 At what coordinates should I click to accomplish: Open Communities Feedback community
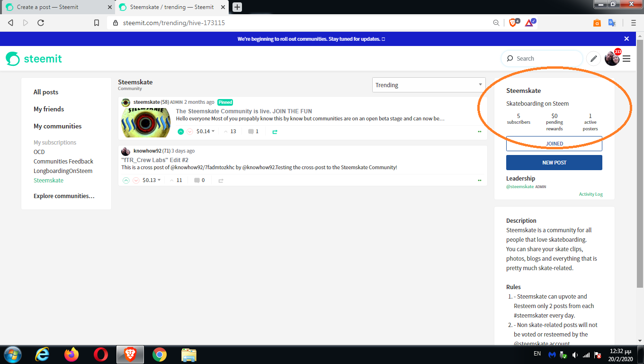(x=63, y=161)
